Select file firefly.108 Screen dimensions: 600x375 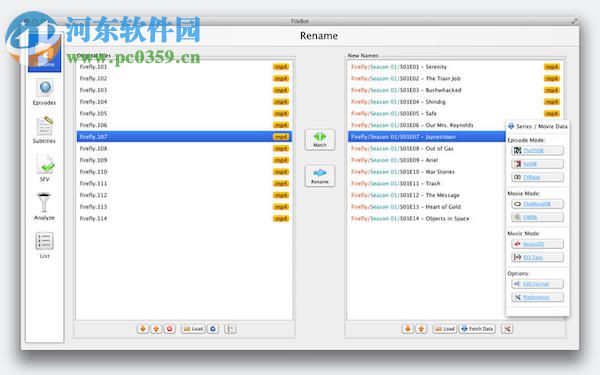point(184,148)
